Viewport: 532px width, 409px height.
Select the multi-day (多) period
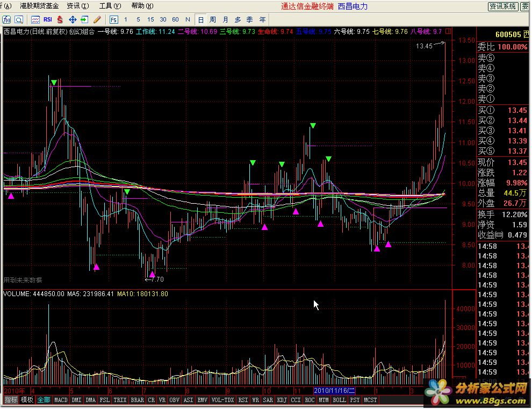[238, 20]
